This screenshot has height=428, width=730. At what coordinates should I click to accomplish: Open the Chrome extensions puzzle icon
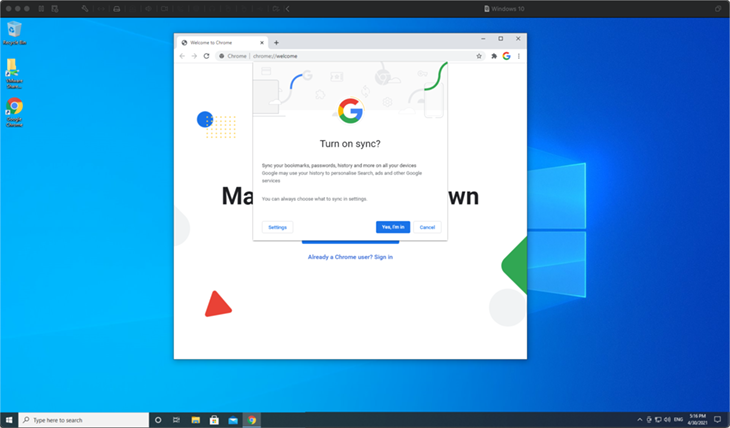point(494,56)
